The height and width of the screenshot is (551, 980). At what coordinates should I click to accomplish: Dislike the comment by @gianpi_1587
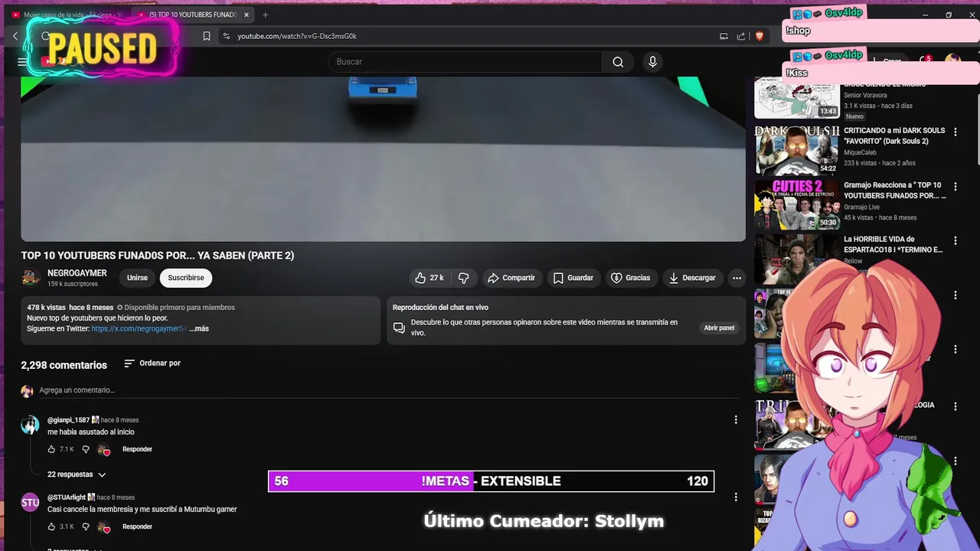click(86, 449)
